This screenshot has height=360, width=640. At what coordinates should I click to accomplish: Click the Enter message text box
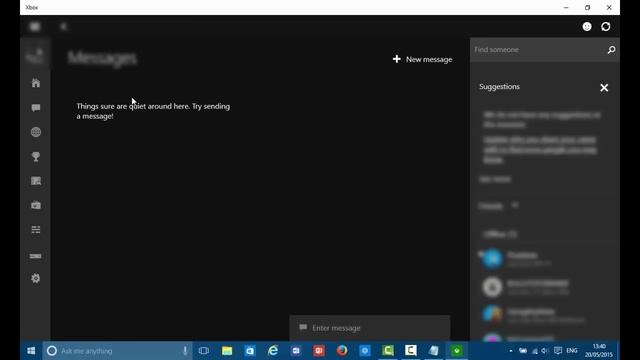pyautogui.click(x=370, y=328)
